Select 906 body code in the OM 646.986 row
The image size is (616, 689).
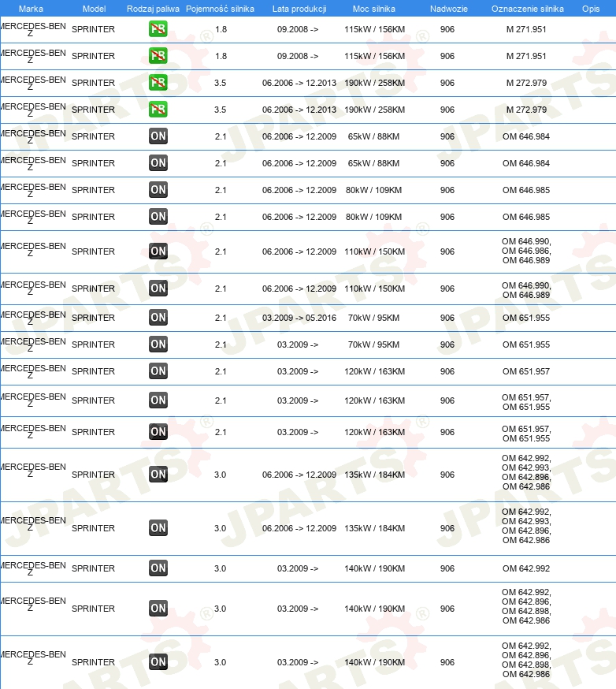[x=447, y=251]
